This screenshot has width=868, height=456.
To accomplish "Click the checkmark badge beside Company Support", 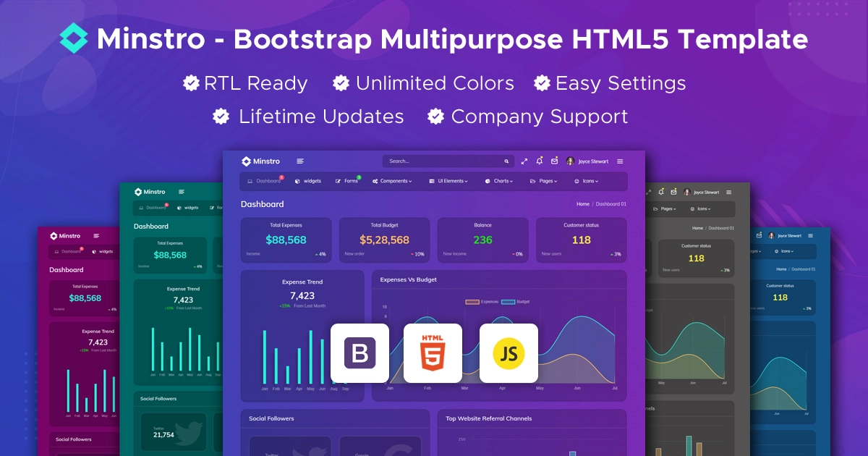I will click(x=435, y=117).
